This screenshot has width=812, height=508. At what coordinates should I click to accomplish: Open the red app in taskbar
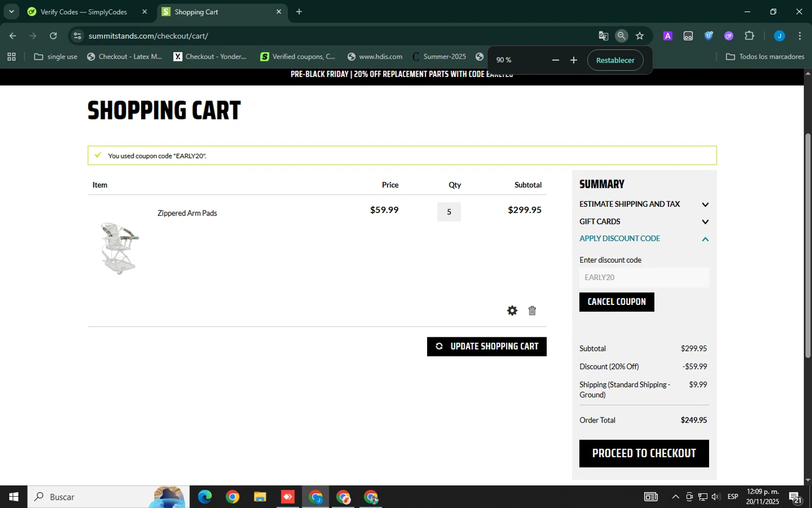(x=287, y=497)
